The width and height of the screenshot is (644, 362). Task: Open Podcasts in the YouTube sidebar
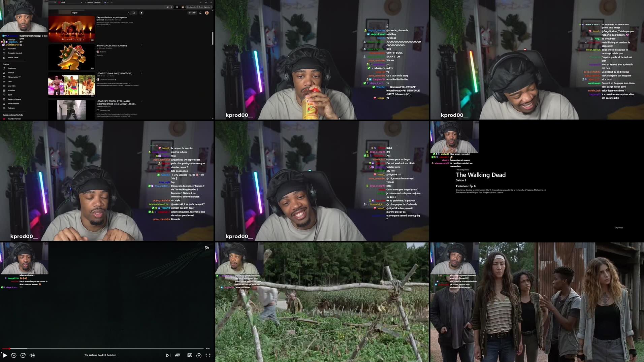click(x=11, y=108)
